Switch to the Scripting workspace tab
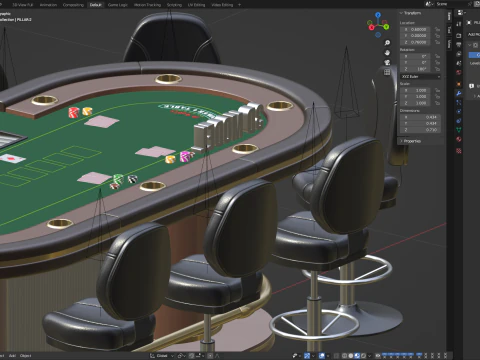The height and width of the screenshot is (360, 480). coord(174,5)
